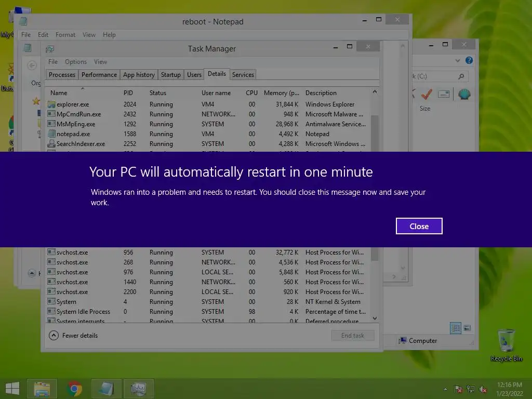Select the notepad.exe process icon
The height and width of the screenshot is (399, 532).
(51, 134)
